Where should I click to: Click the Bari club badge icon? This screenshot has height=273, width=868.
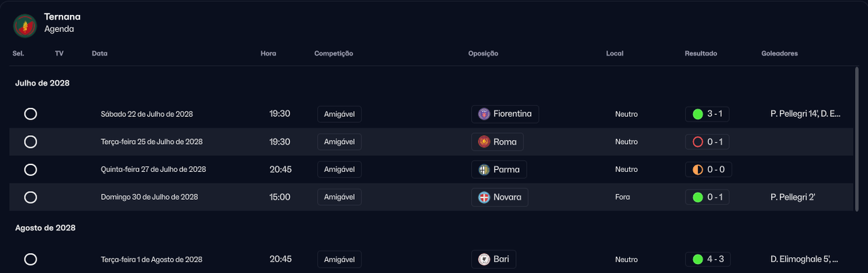(x=484, y=259)
